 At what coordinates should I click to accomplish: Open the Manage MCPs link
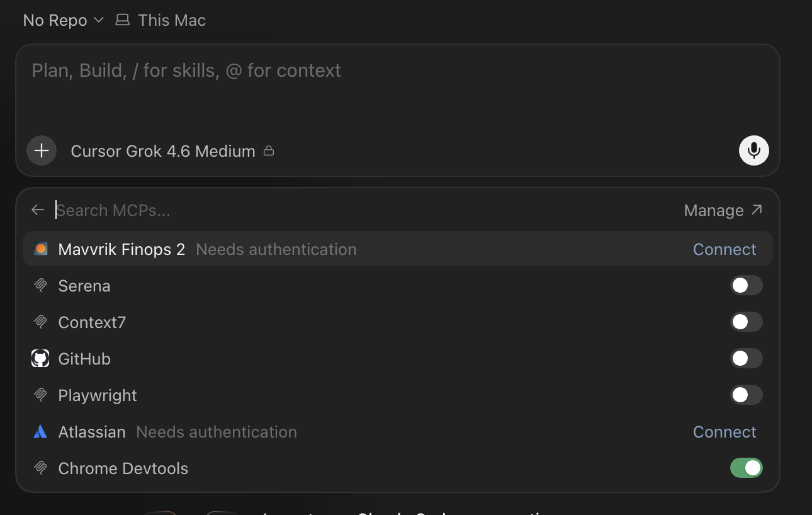pos(723,210)
